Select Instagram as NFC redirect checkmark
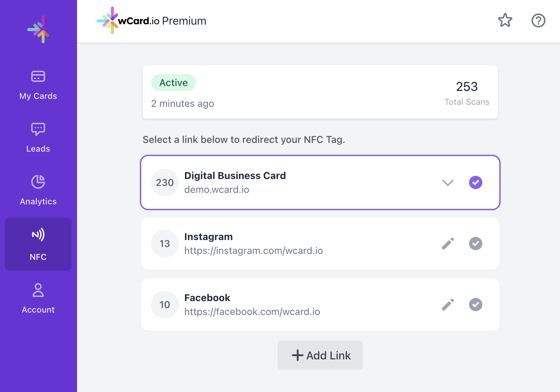This screenshot has width=560, height=392. point(476,244)
